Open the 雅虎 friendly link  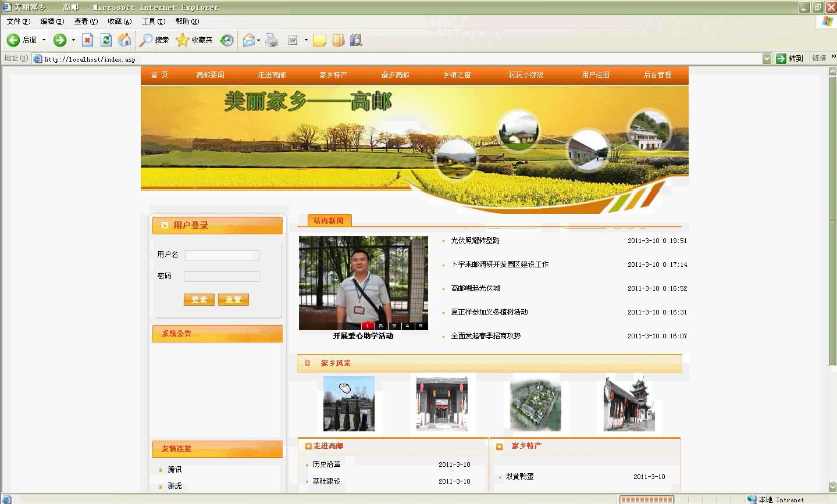click(x=174, y=486)
